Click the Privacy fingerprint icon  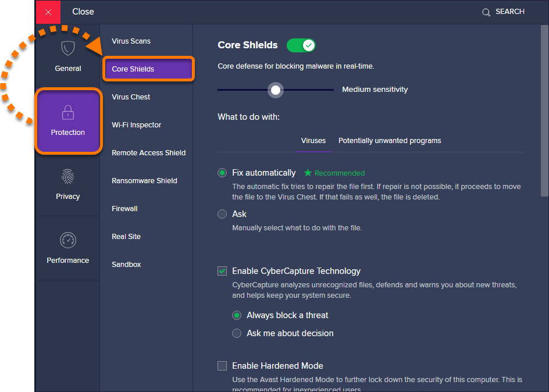67,176
